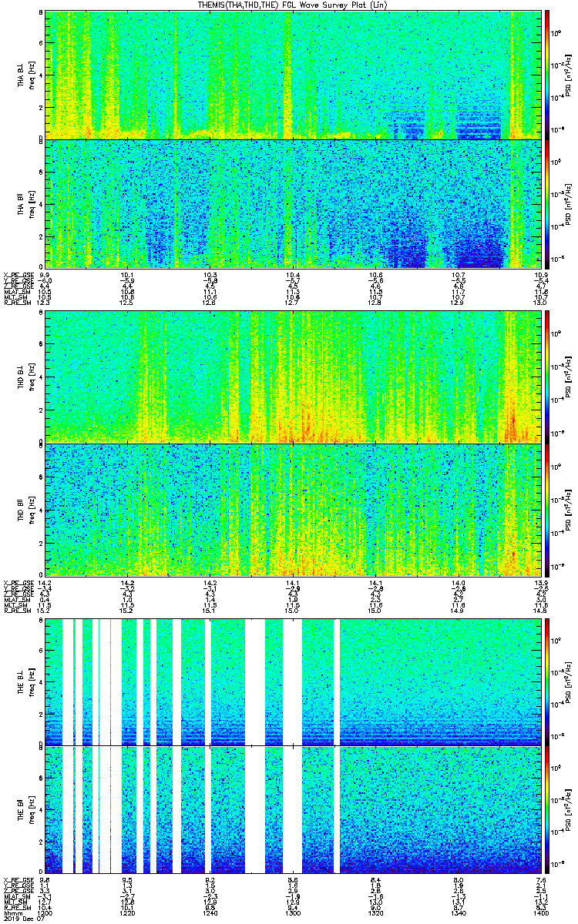578x924 pixels.
Task: Click the THD B-perpendicular freq [Hz] axis label
Action: click(x=31, y=377)
